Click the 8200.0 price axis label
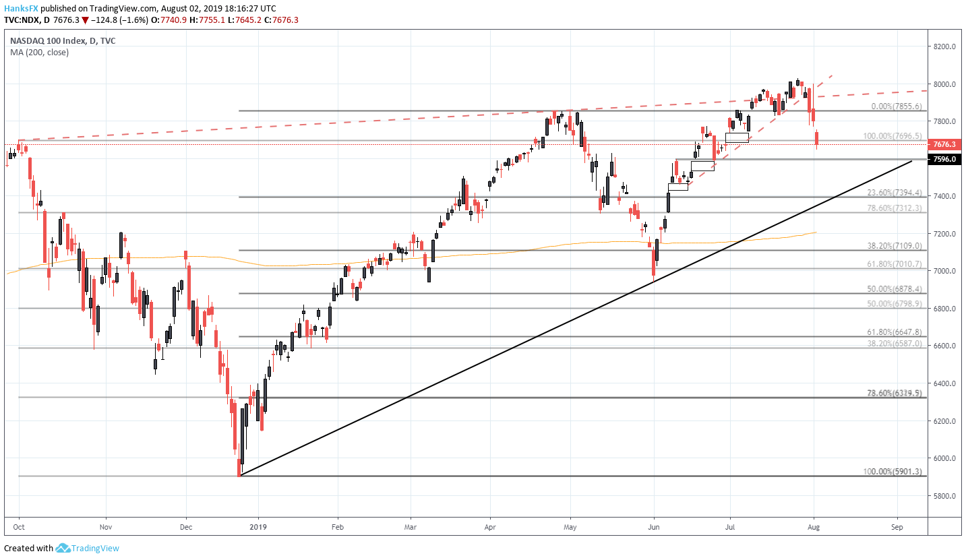The image size is (966, 560). click(x=945, y=46)
